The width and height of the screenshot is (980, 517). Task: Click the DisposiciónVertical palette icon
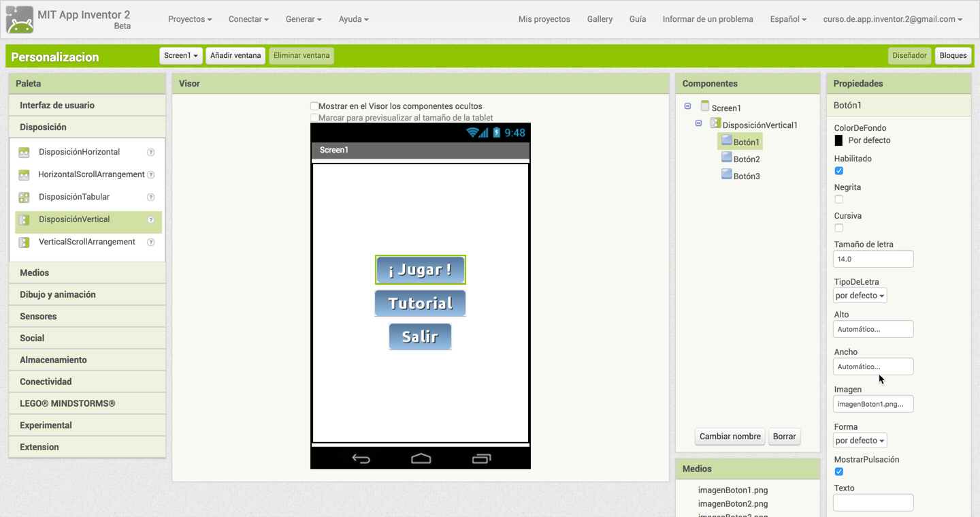pos(24,220)
